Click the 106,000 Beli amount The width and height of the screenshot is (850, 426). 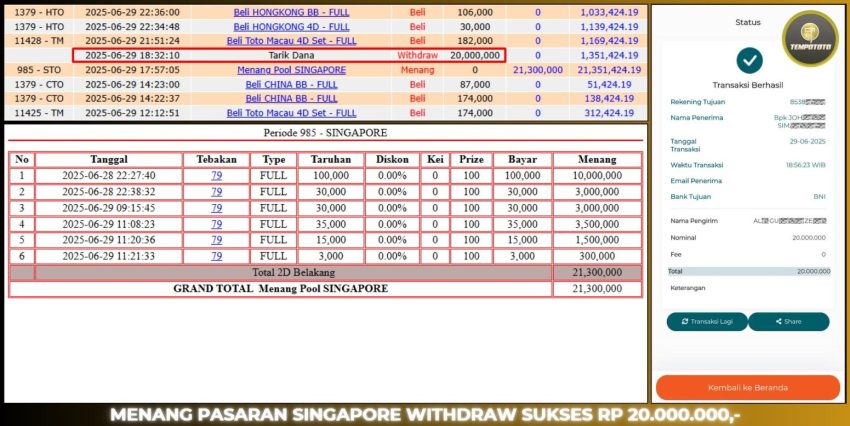pos(475,12)
